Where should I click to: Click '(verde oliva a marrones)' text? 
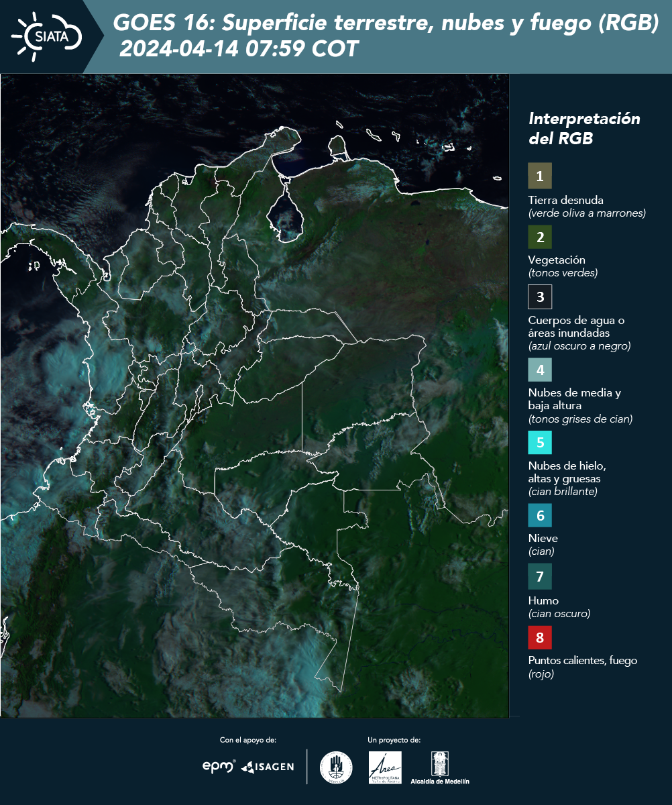pos(587,213)
